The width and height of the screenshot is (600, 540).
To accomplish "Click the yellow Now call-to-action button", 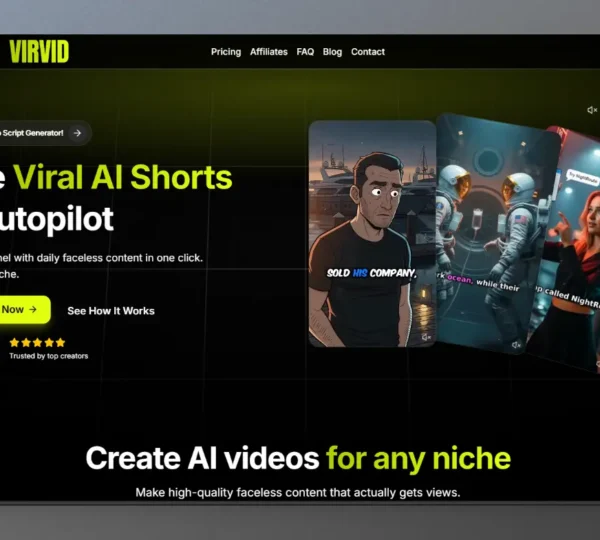I will [x=24, y=310].
